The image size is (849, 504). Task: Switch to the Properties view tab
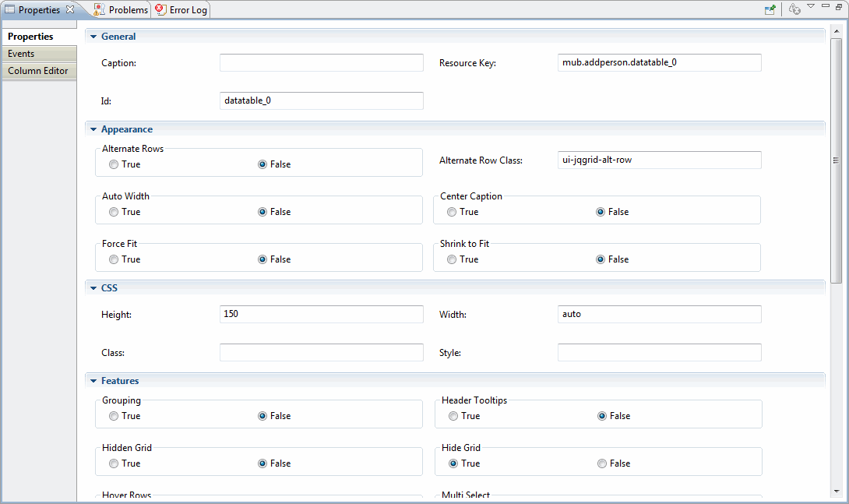pyautogui.click(x=39, y=10)
